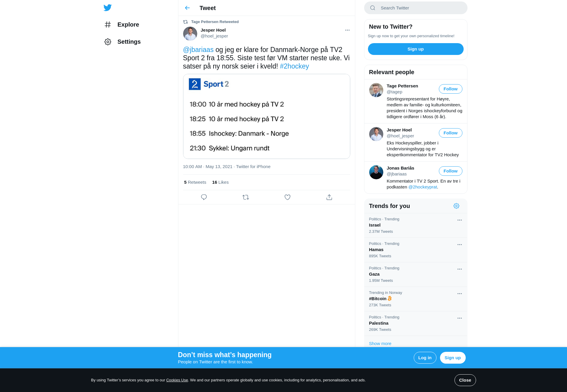Viewport: 567px width, 392px height.
Task: Follow Tage Pettersen
Action: 450,89
